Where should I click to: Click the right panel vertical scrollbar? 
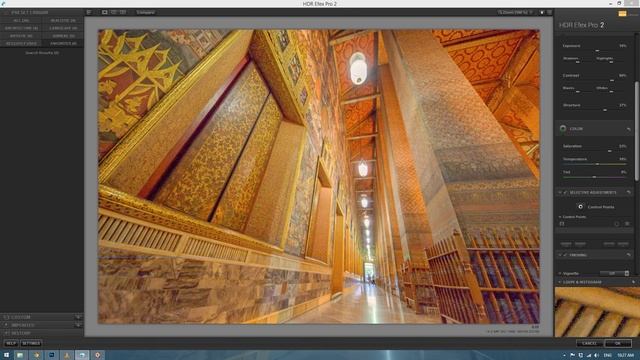(x=636, y=131)
